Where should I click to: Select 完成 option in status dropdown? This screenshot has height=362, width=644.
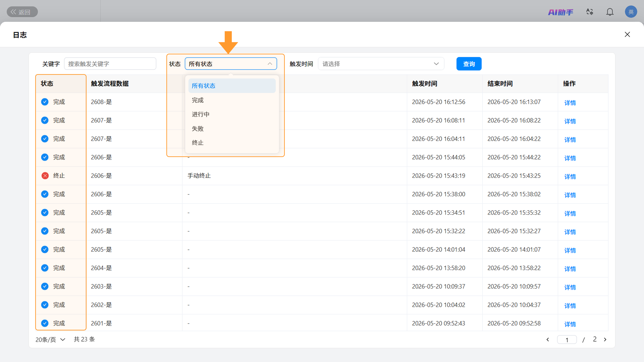point(232,100)
